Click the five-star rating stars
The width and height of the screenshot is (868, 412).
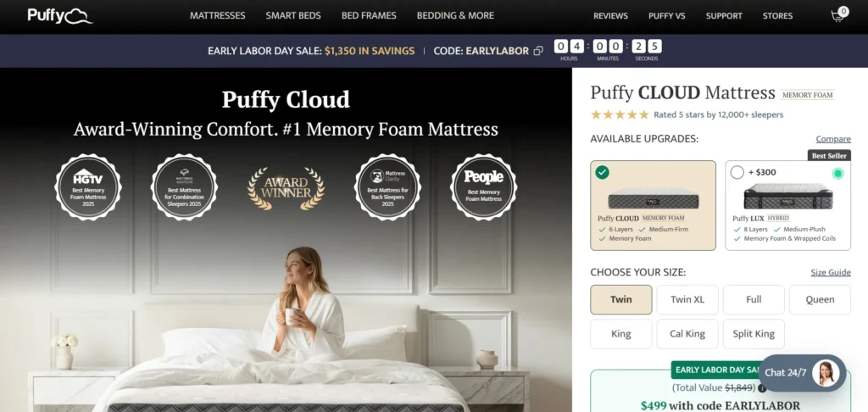click(x=620, y=114)
